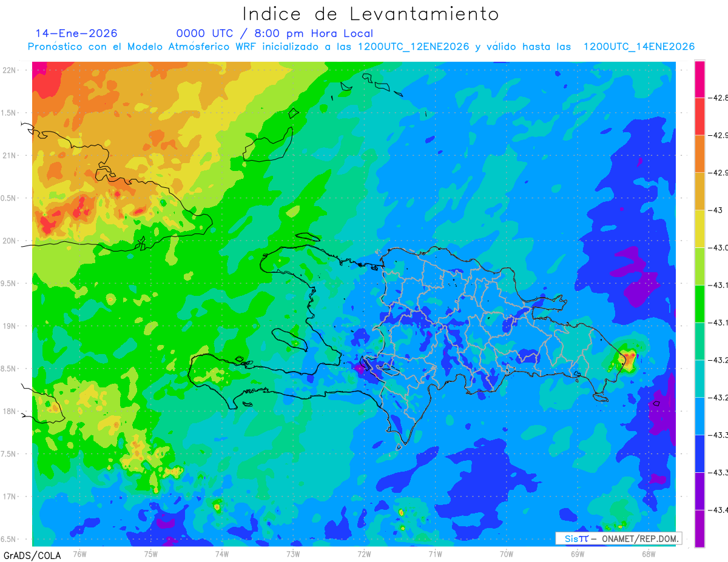
Task: Click the "9.5N" latitude label
Action: click(8, 283)
